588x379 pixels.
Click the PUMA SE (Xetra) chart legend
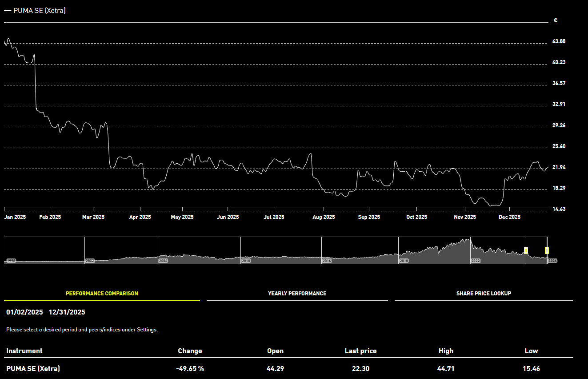point(35,10)
